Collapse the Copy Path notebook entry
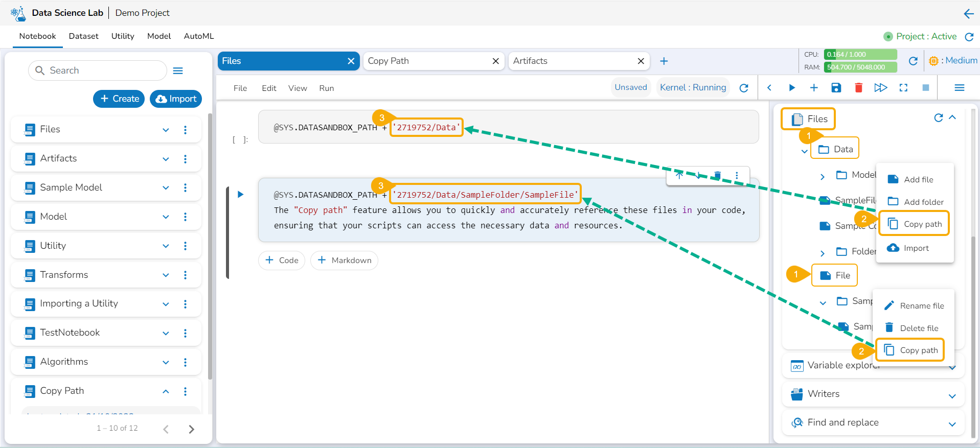Screen dimensions: 980x448 166,391
